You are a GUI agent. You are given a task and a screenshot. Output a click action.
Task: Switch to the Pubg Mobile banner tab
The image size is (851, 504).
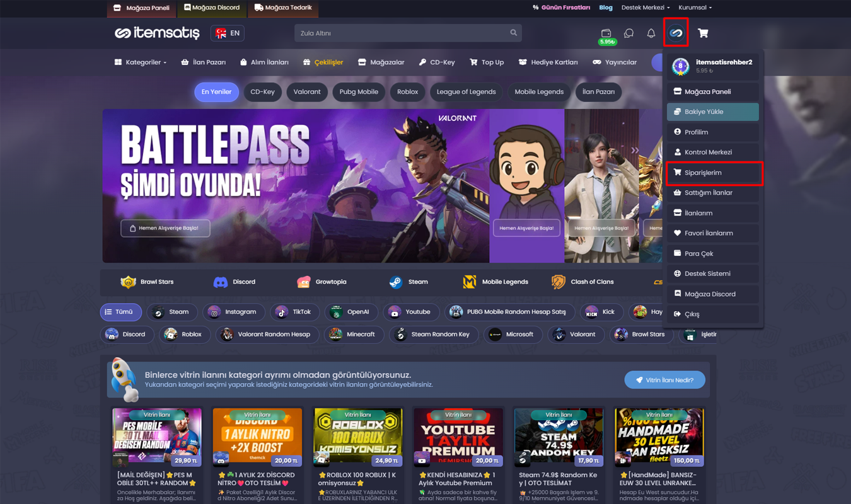[359, 92]
